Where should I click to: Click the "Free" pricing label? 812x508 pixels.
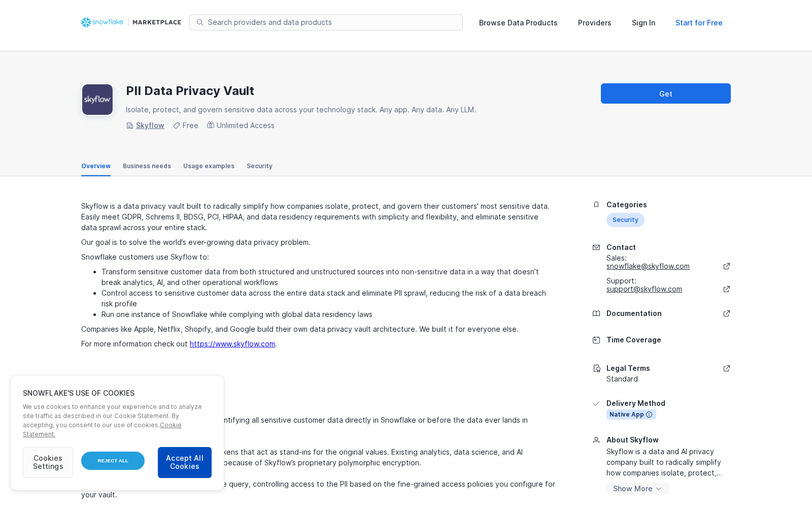[x=190, y=125]
